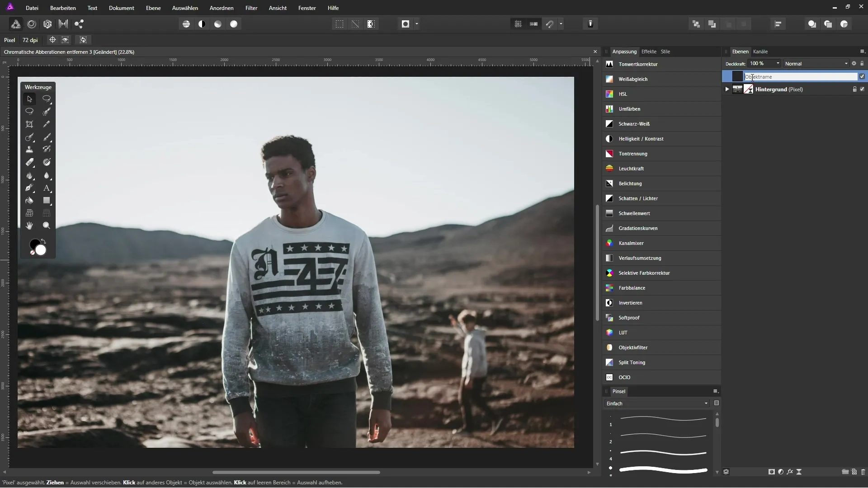
Task: Expand the Hintergrund layer
Action: 727,89
